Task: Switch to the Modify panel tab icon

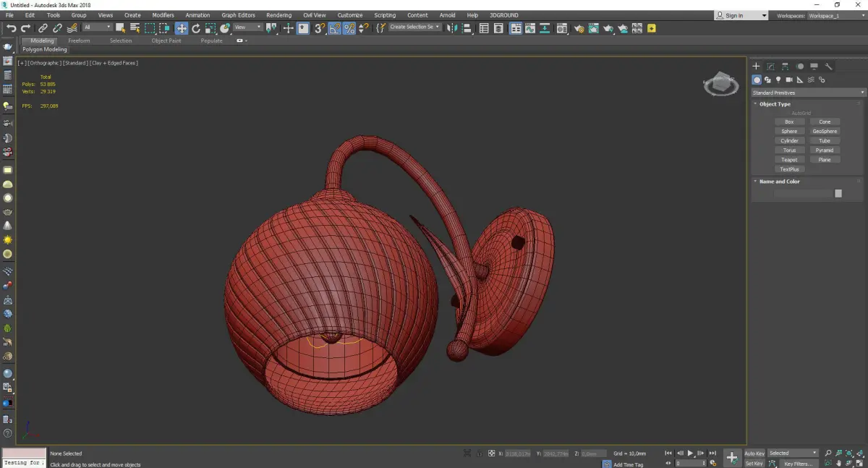Action: 770,67
